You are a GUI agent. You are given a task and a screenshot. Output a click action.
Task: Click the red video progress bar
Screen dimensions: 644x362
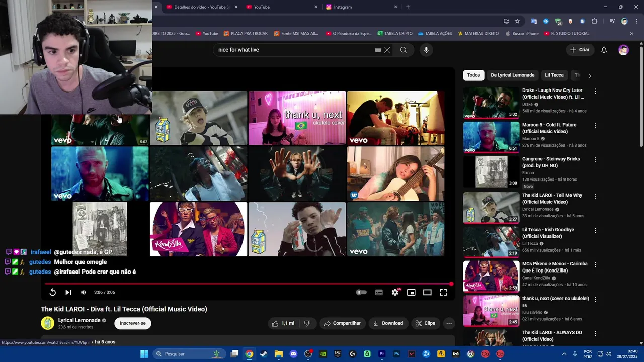tap(248, 284)
